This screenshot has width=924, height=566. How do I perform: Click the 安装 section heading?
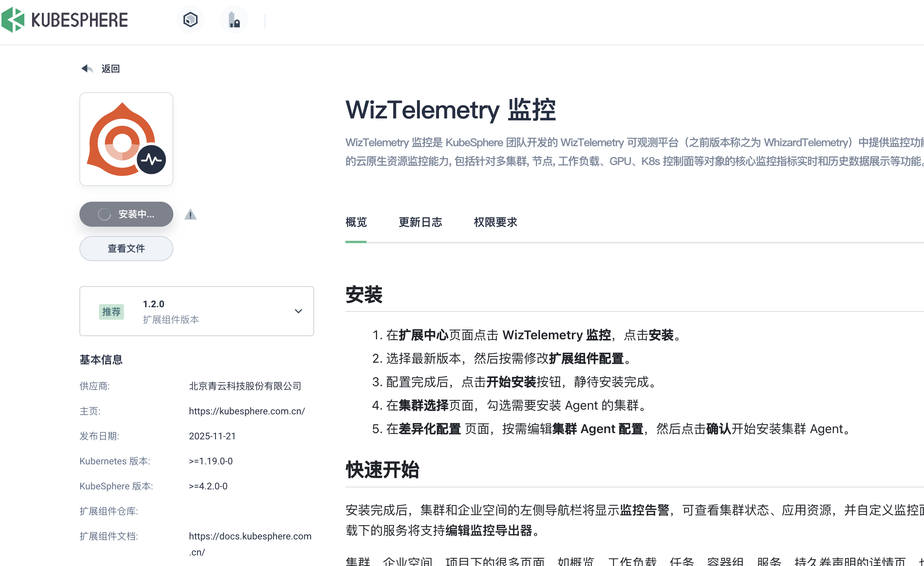[x=364, y=295]
